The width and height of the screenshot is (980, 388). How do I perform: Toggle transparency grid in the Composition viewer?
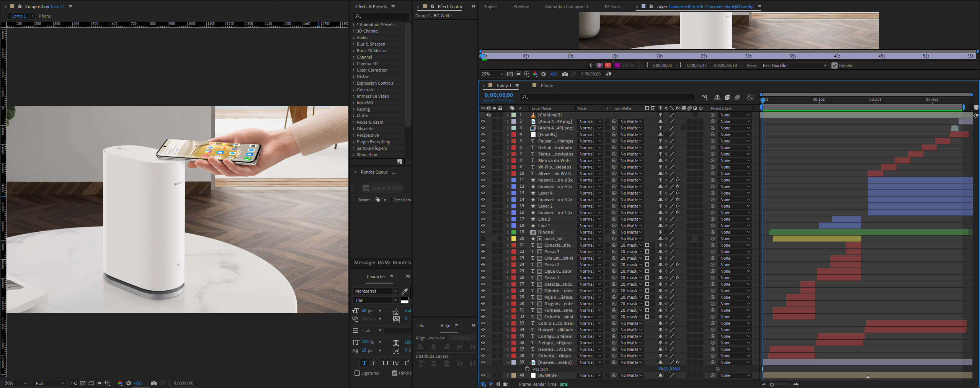83,383
